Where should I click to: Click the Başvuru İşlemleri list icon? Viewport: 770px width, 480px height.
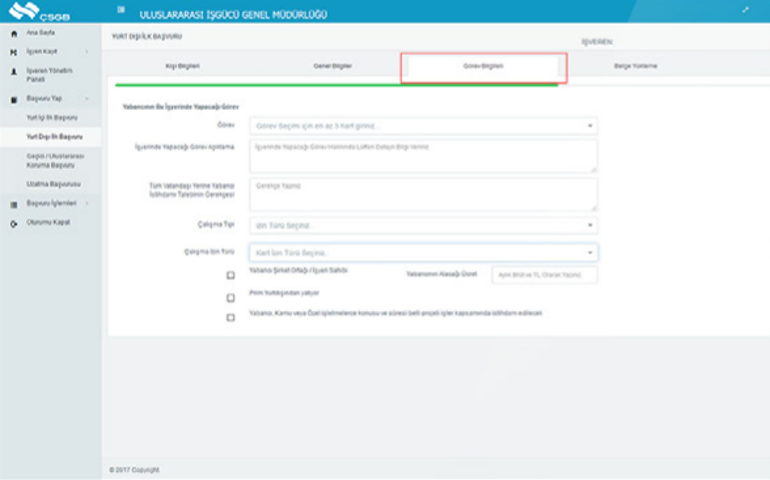13,204
